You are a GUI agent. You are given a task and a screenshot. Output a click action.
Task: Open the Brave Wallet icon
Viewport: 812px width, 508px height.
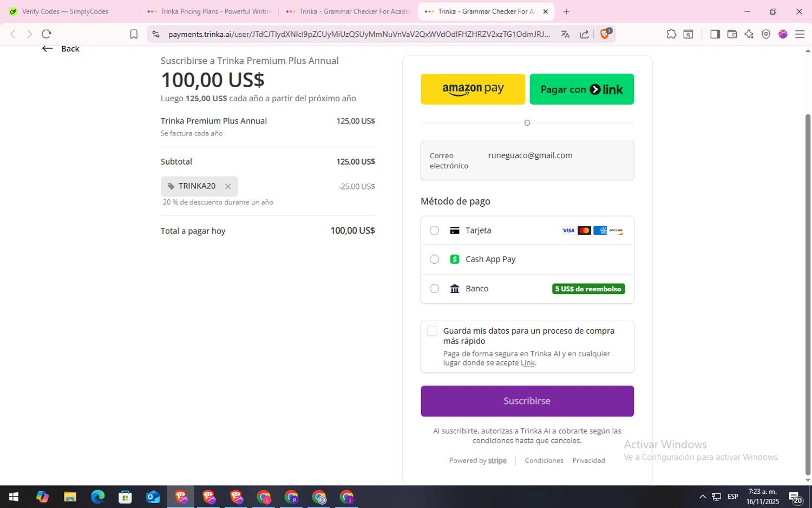732,34
